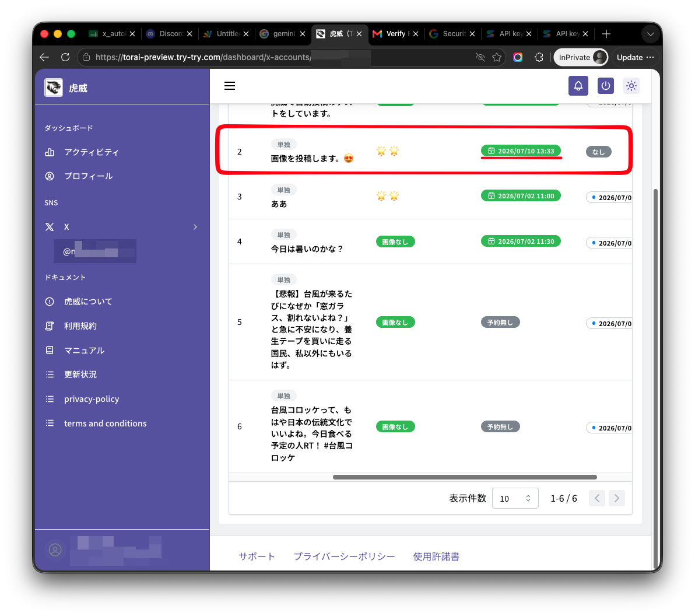The width and height of the screenshot is (695, 616).
Task: Open the tab list dropdown chevron
Action: 650,34
